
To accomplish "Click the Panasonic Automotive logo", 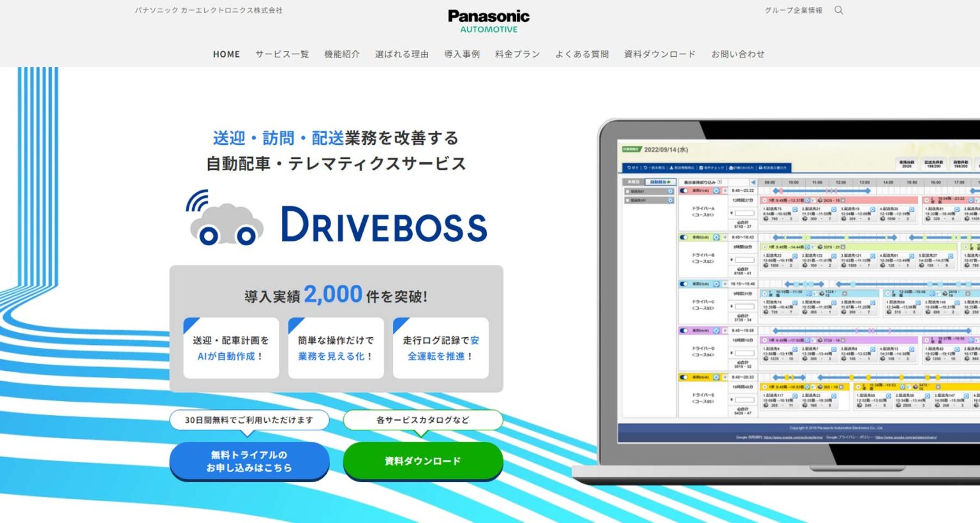I will coord(489,18).
